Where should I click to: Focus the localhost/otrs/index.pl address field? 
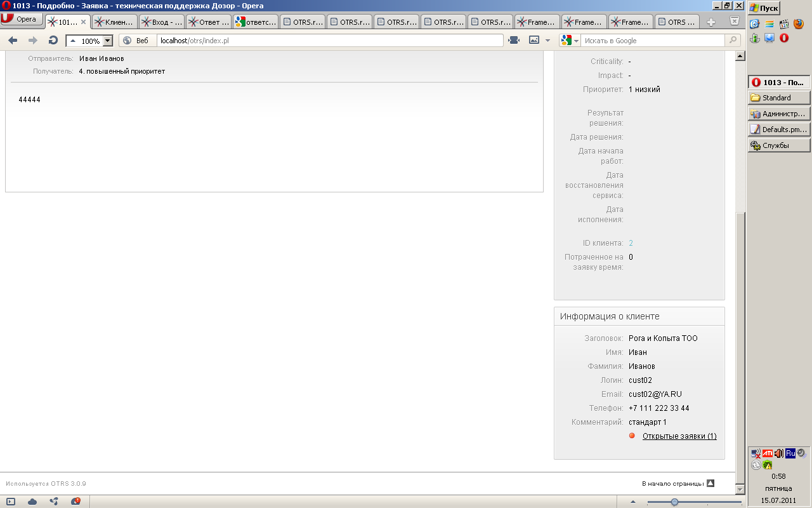(x=330, y=41)
